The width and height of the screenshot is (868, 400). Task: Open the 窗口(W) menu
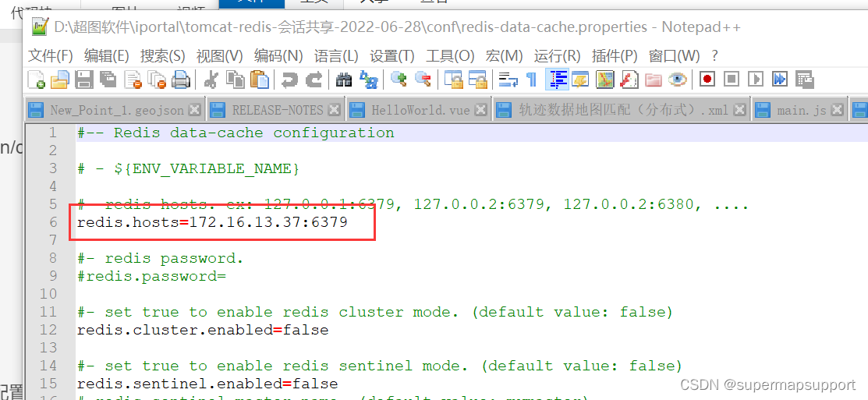pyautogui.click(x=674, y=55)
